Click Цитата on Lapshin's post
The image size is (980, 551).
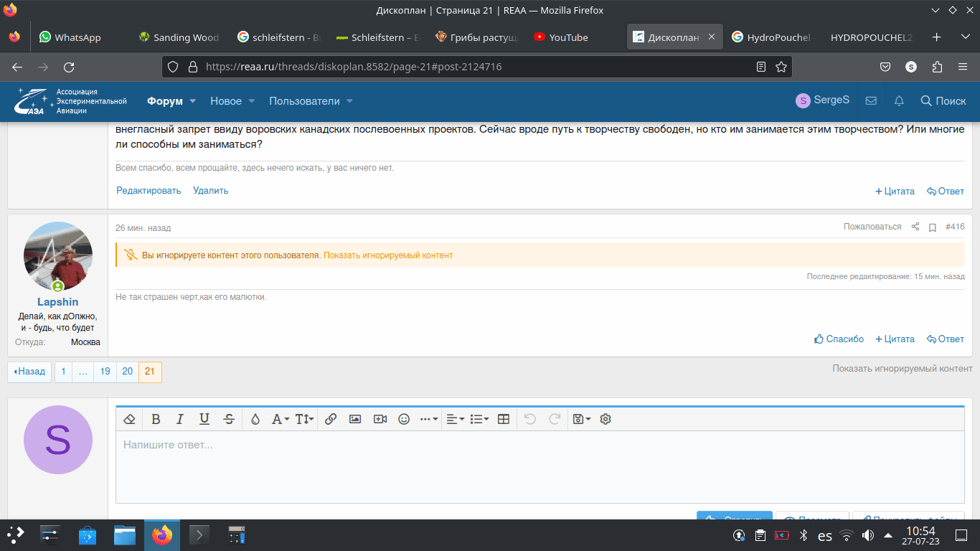coord(895,339)
